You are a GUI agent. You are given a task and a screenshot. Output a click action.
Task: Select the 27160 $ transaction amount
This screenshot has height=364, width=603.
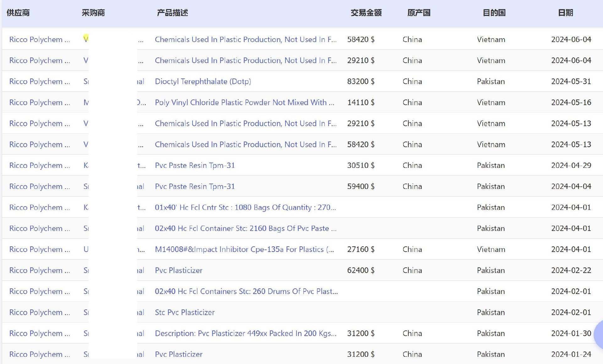[361, 249]
